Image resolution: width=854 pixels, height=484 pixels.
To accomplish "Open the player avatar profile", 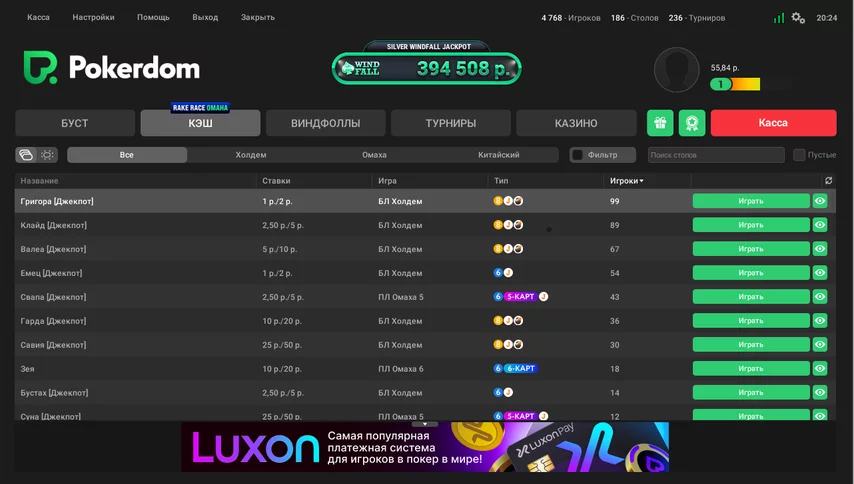I will (676, 69).
